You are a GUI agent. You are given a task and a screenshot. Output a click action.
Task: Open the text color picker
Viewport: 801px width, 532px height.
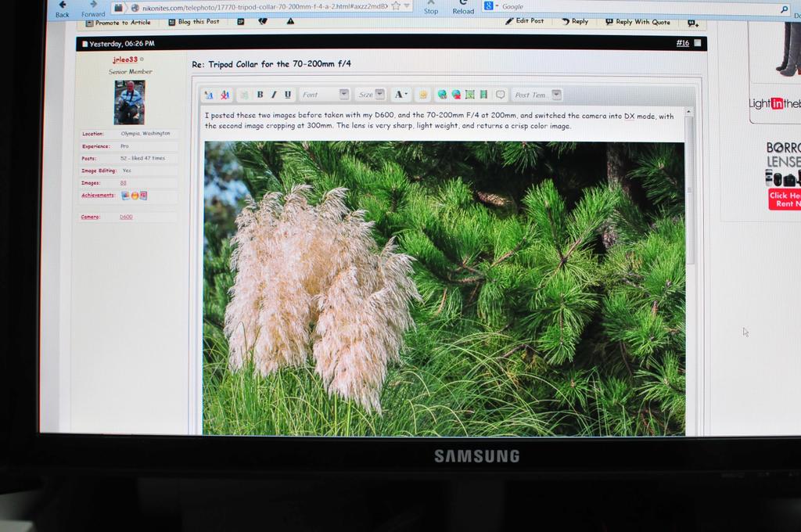[x=400, y=95]
